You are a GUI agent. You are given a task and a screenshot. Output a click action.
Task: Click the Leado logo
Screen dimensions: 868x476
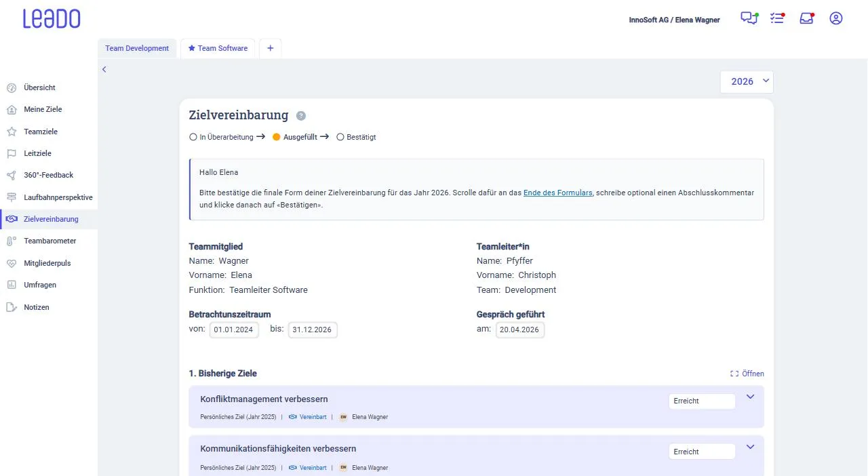pyautogui.click(x=52, y=18)
